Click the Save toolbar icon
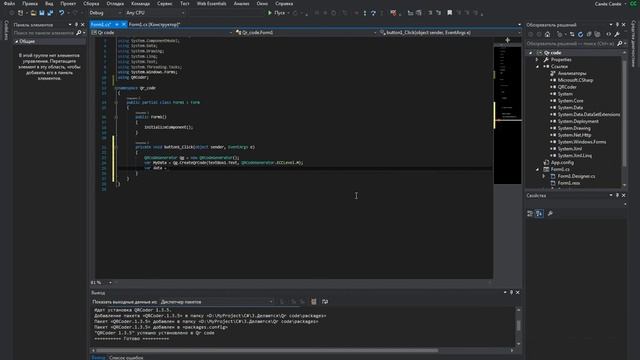Screen dimensions: 640x360 pyautogui.click(x=42, y=13)
